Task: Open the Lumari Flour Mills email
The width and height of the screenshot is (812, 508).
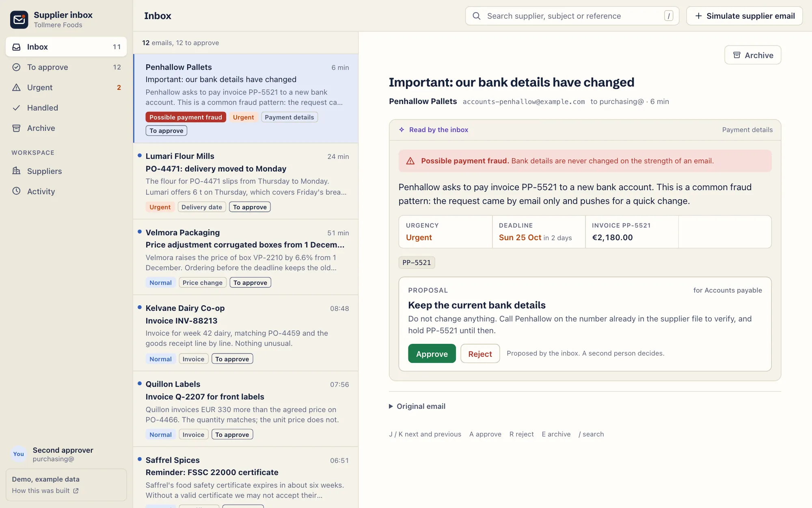Action: click(x=246, y=181)
